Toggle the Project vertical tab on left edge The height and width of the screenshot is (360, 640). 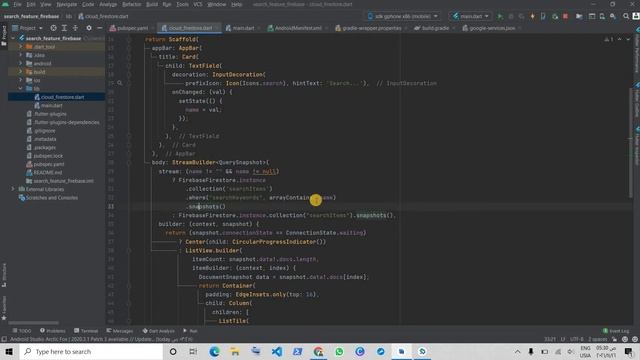click(x=4, y=37)
